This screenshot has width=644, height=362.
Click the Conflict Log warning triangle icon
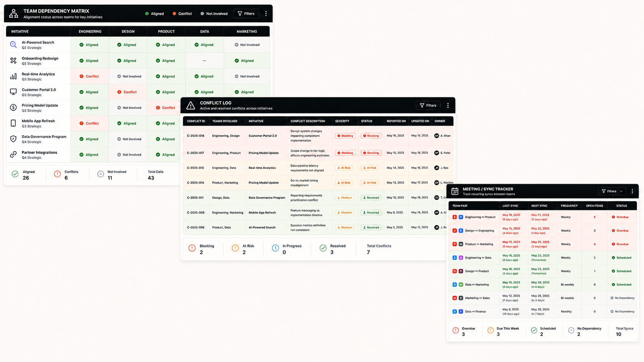click(191, 105)
